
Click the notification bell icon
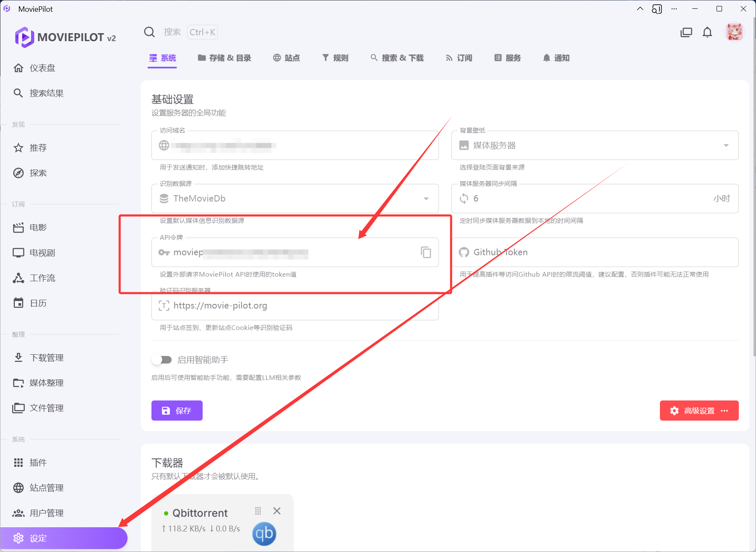pos(707,32)
